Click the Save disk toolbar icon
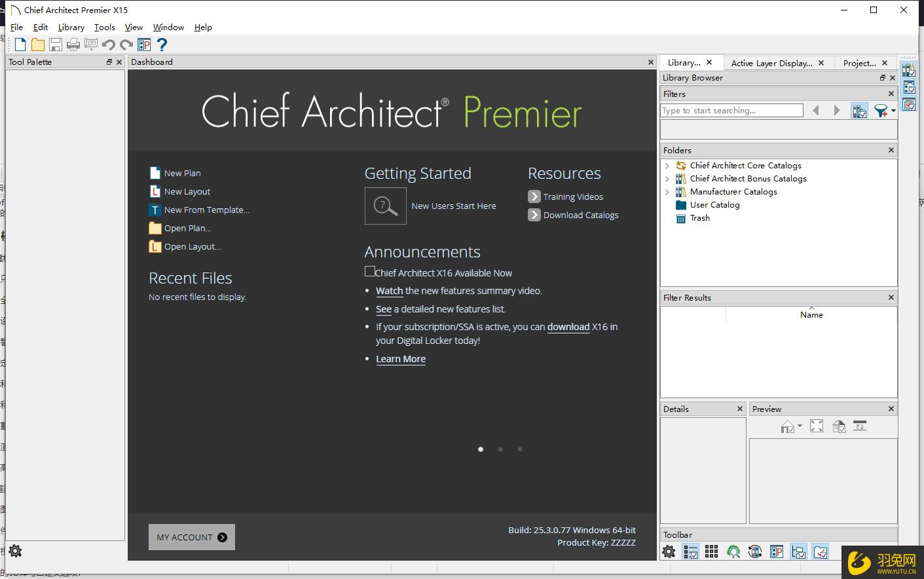 click(56, 45)
